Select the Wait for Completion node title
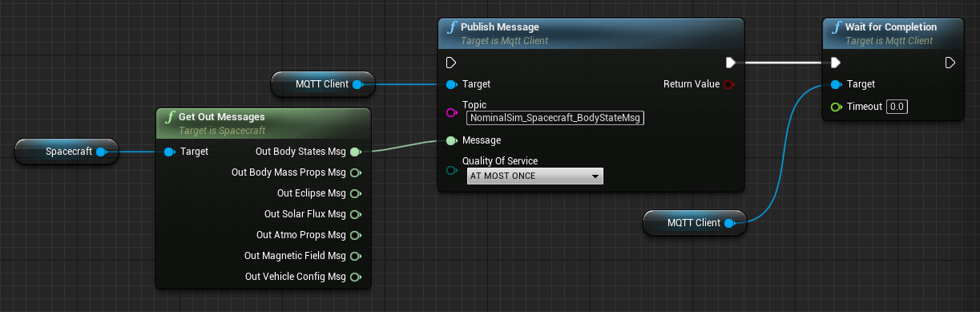980x312 pixels. coord(890,27)
